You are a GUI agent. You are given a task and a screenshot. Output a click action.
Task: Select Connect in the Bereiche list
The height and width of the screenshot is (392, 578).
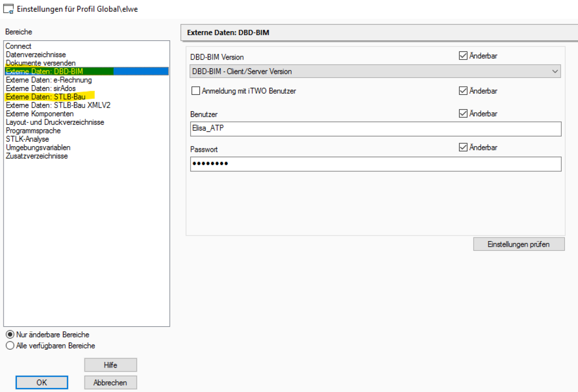coord(18,46)
